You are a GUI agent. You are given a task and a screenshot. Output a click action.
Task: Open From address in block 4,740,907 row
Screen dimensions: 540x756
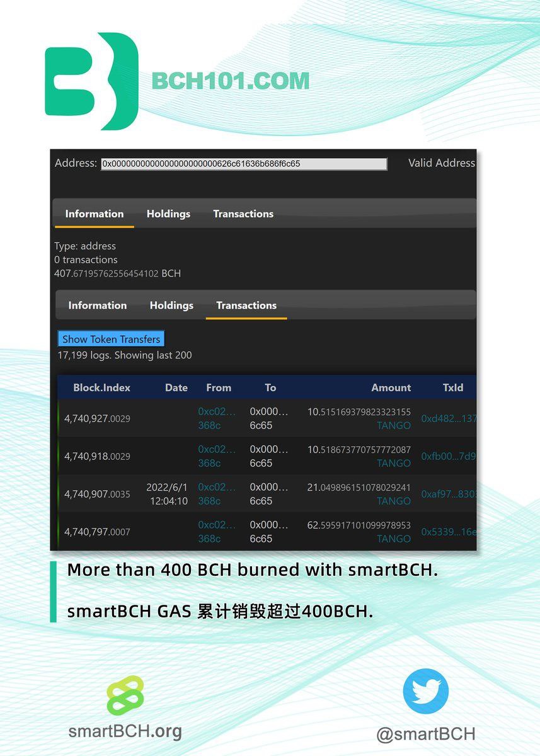point(217,494)
